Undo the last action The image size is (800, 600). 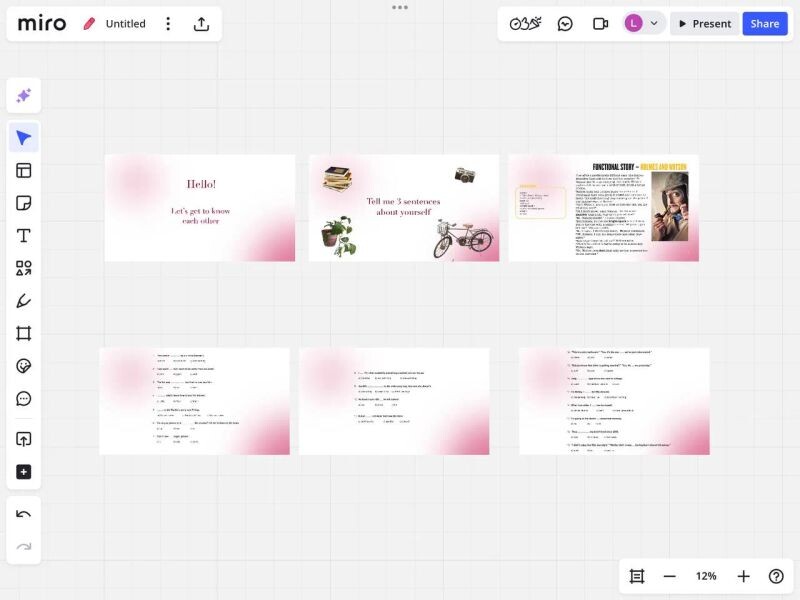(24, 514)
